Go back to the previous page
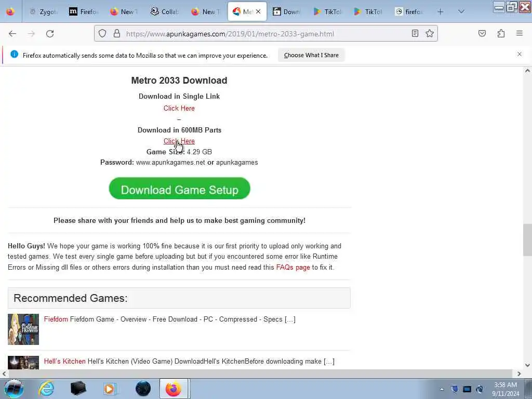Image resolution: width=532 pixels, height=399 pixels. pyautogui.click(x=12, y=34)
